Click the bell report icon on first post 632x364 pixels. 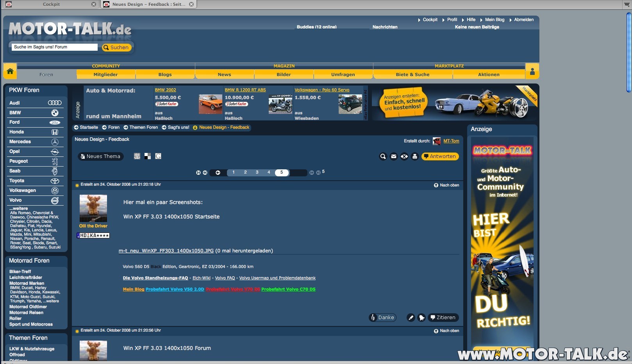point(421,318)
